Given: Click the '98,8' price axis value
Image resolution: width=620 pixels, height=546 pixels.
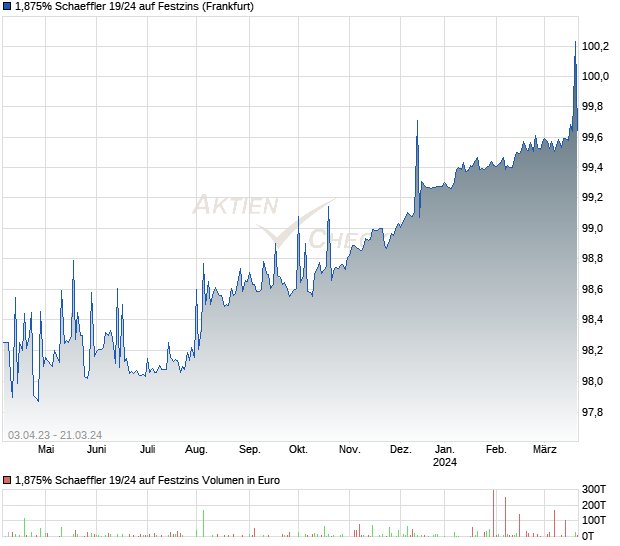Looking at the screenshot, I should pos(592,258).
